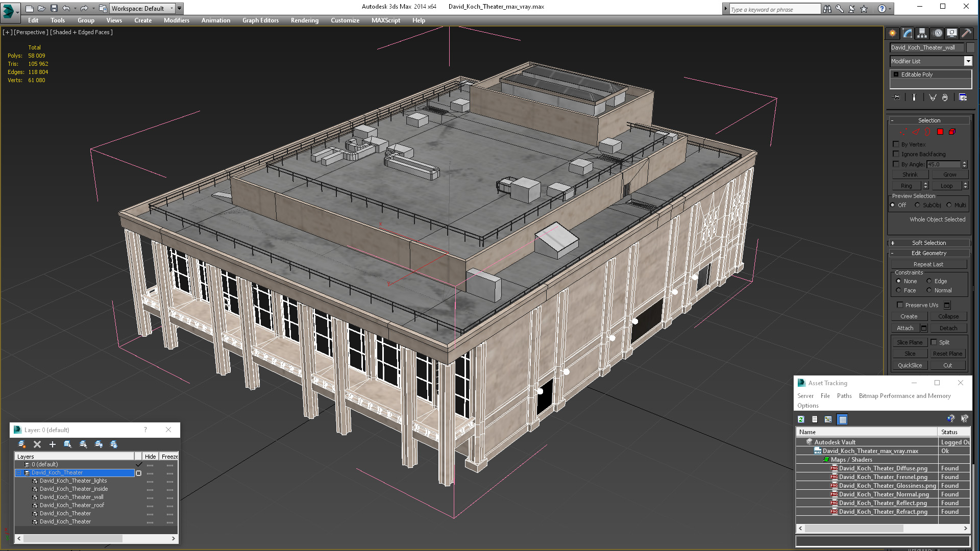Switch Asset Tracking to table view icon
Viewport: 980px width, 551px height.
(843, 419)
